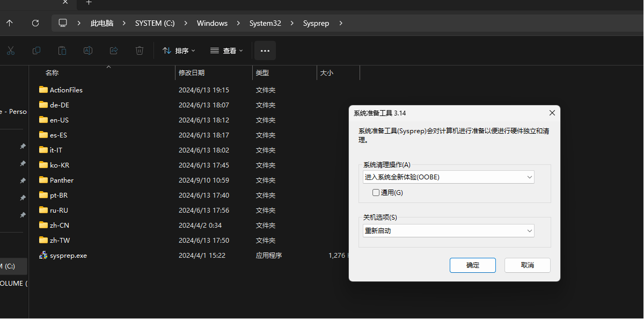This screenshot has height=319, width=644.
Task: Navigate to Windows breadcrumb
Action: [212, 23]
